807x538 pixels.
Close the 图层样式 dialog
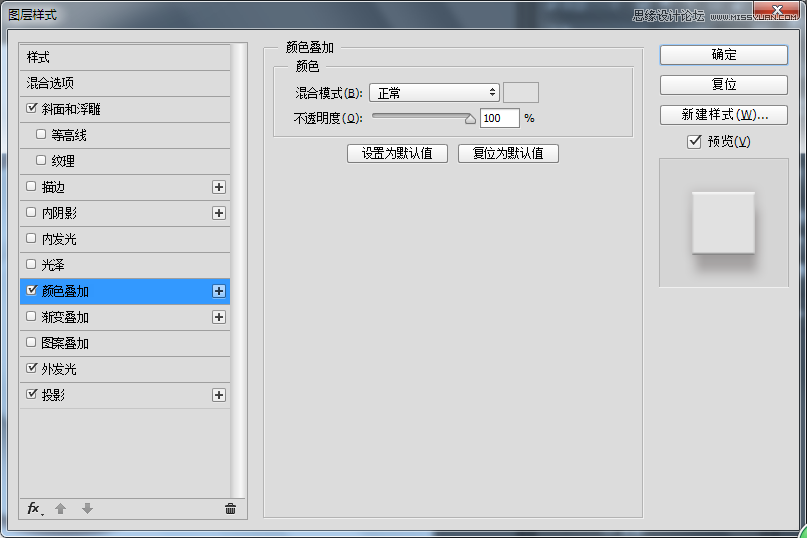[x=776, y=9]
